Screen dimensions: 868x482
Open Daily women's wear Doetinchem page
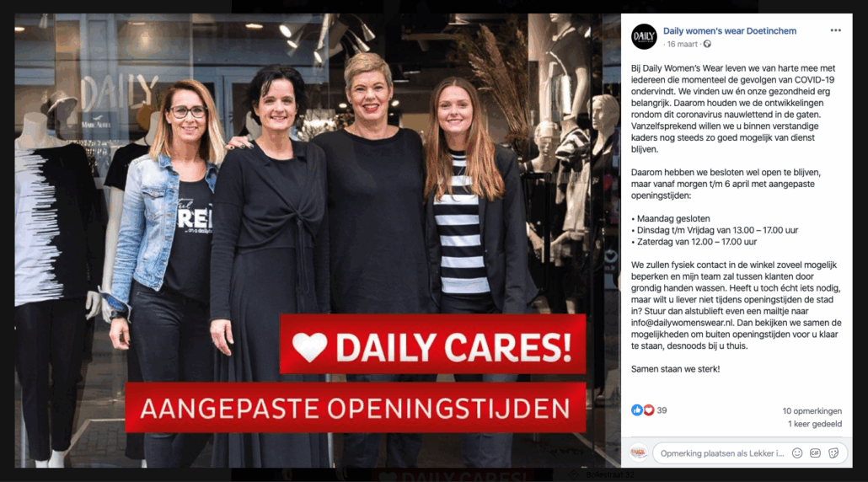[730, 31]
